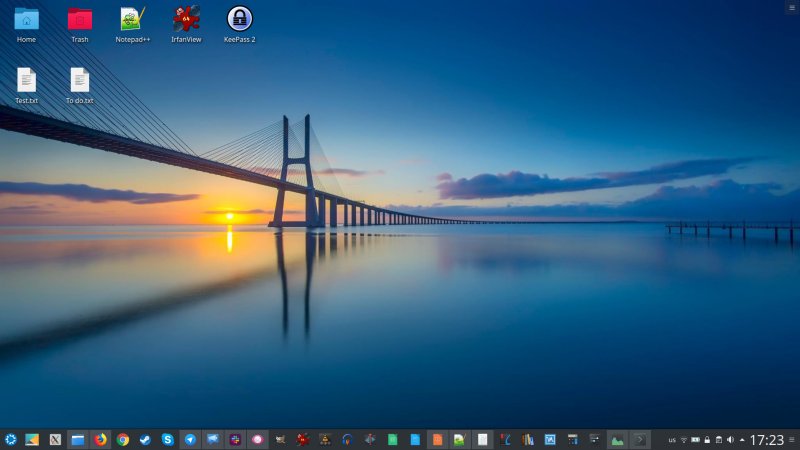Select the IrfanView desktop icon
800x450 pixels.
(x=186, y=20)
